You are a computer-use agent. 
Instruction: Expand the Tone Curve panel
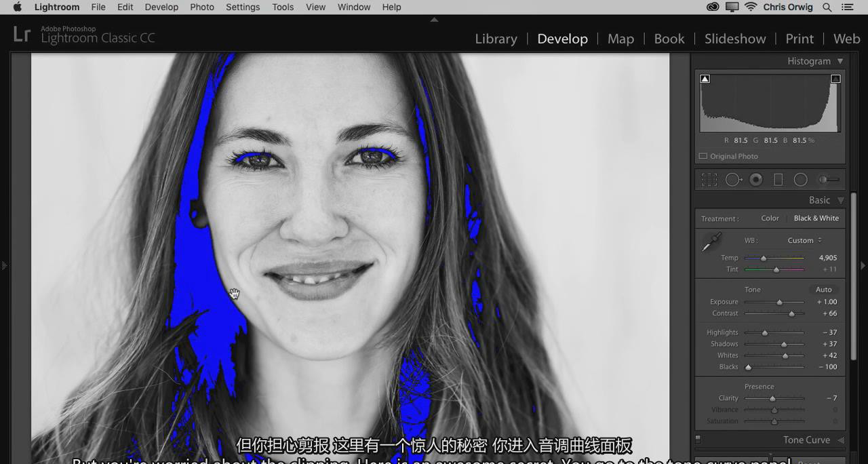pyautogui.click(x=841, y=440)
